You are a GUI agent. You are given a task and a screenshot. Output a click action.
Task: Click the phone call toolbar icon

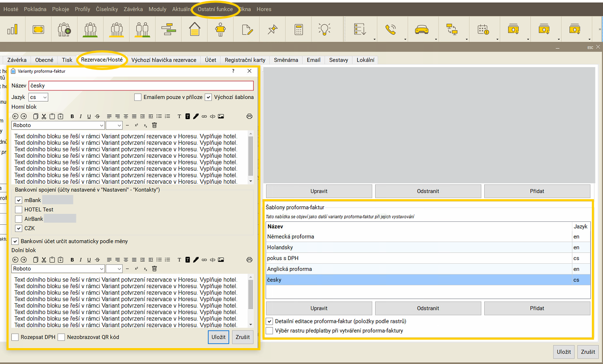(391, 29)
